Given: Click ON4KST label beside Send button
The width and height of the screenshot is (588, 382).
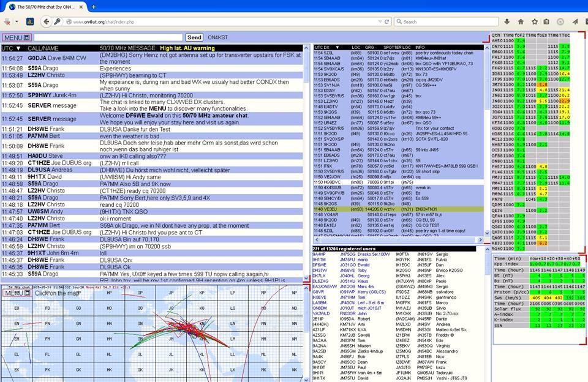Looking at the screenshot, I should [218, 37].
